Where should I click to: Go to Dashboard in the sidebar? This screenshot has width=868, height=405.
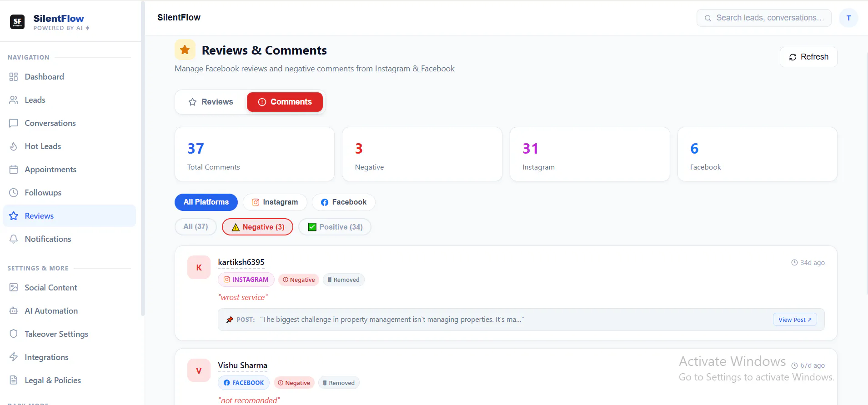pyautogui.click(x=70, y=77)
